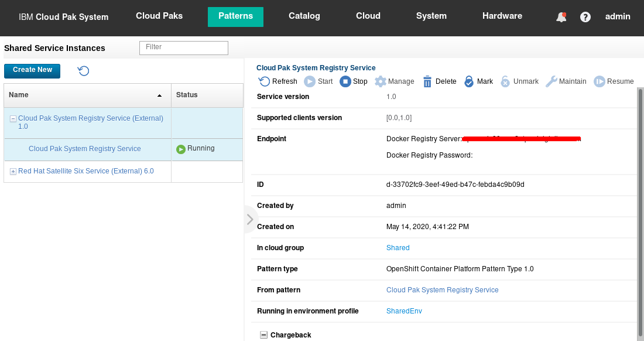This screenshot has height=341, width=644.
Task: Click the Shared Service Instances heading
Action: 54,48
